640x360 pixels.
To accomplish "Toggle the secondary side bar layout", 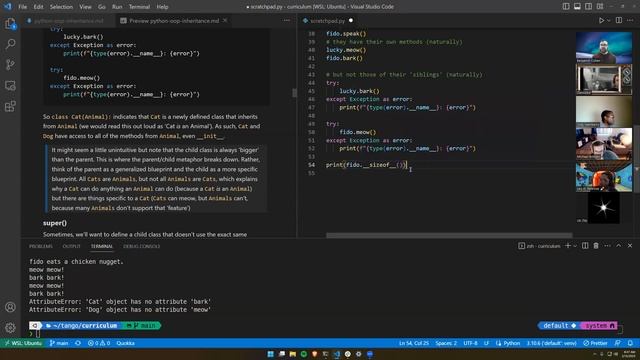I will tap(589, 7).
